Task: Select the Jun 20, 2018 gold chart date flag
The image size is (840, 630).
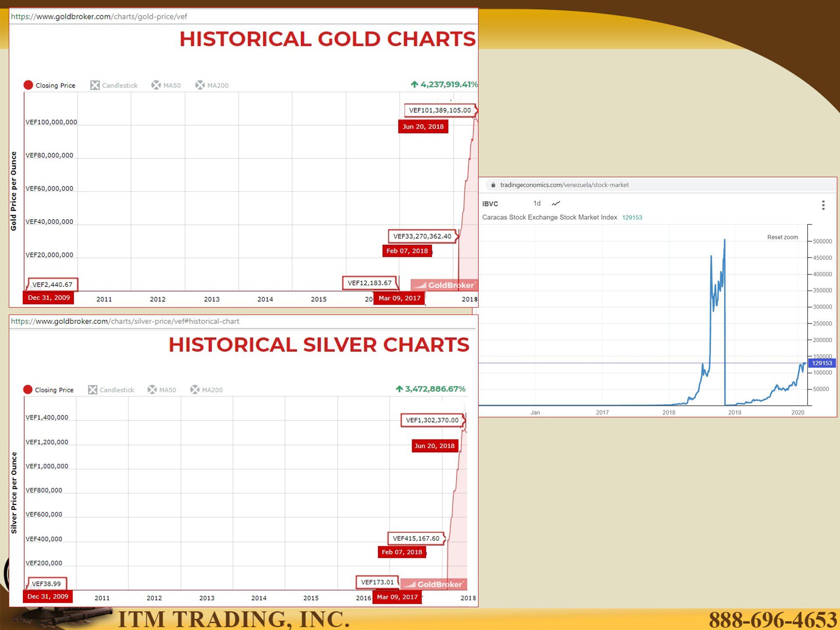Action: tap(423, 126)
